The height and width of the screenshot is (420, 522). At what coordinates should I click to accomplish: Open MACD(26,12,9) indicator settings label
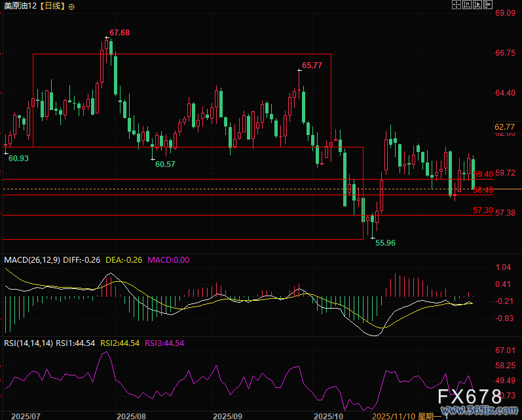point(32,260)
